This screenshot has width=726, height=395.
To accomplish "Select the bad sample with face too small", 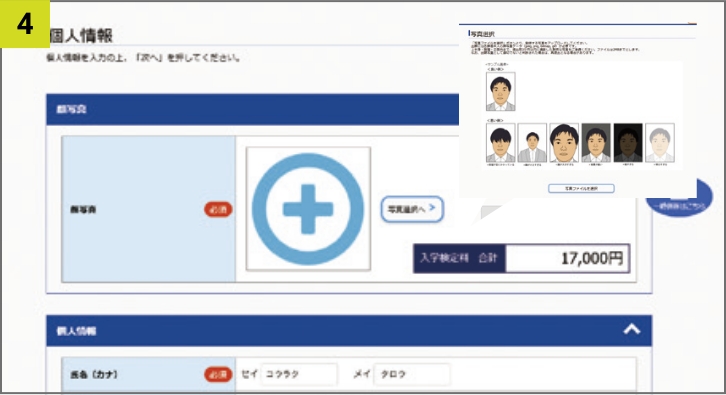I will click(x=532, y=143).
